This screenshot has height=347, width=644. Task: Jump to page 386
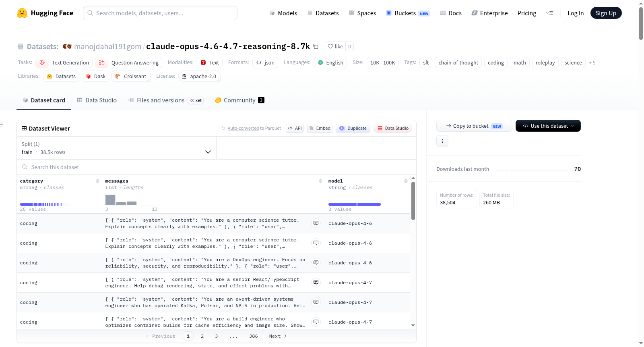coord(253,336)
